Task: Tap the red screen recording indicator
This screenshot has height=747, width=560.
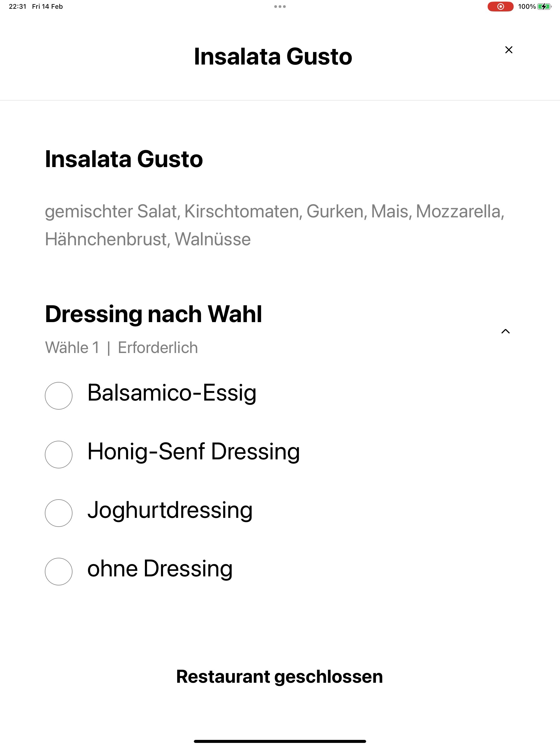Action: (x=500, y=6)
